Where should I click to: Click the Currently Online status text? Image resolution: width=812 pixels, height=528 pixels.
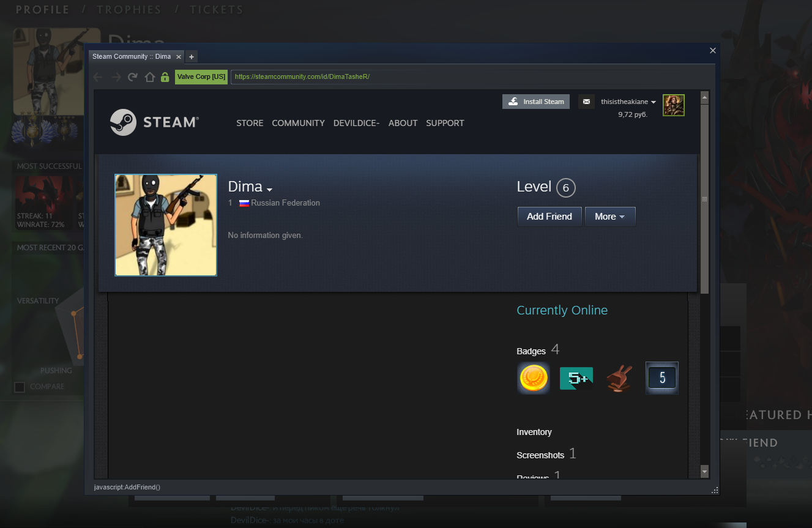click(562, 310)
